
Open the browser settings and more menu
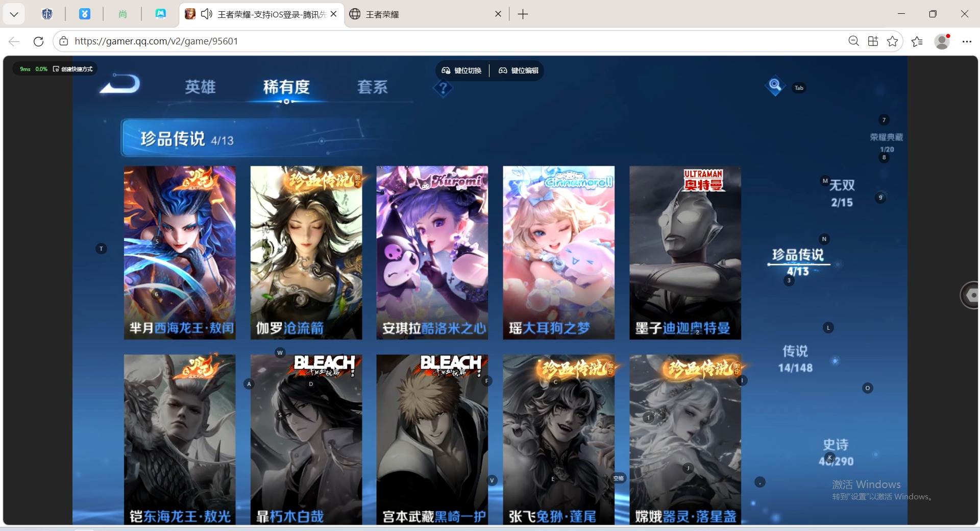967,41
